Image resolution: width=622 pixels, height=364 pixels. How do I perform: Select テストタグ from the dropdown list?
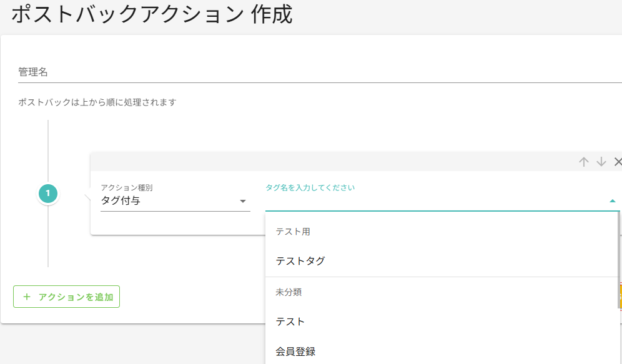click(x=300, y=260)
